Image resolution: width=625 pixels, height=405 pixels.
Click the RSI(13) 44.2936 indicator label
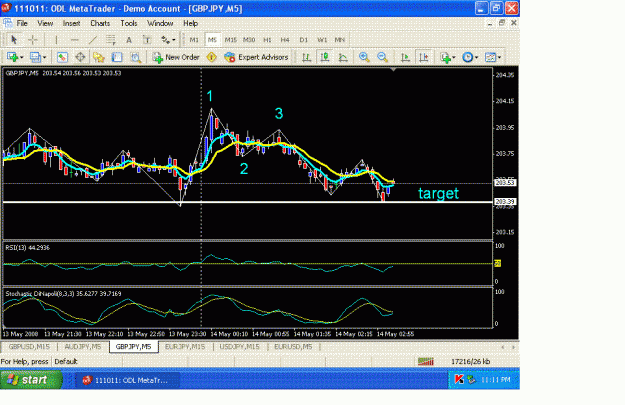(x=28, y=248)
